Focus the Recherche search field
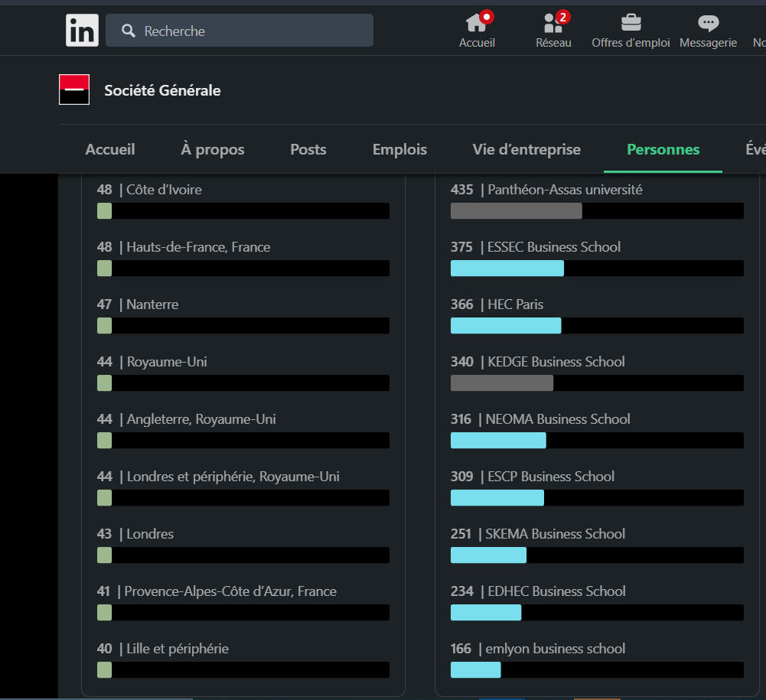This screenshot has width=766, height=700. click(x=240, y=31)
